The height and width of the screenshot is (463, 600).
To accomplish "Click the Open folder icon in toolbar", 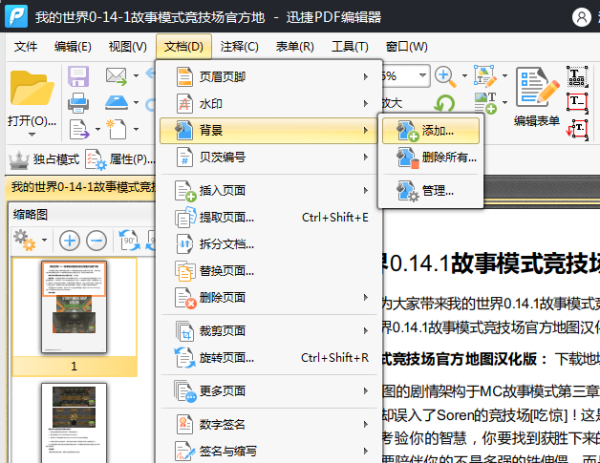I will coord(31,89).
